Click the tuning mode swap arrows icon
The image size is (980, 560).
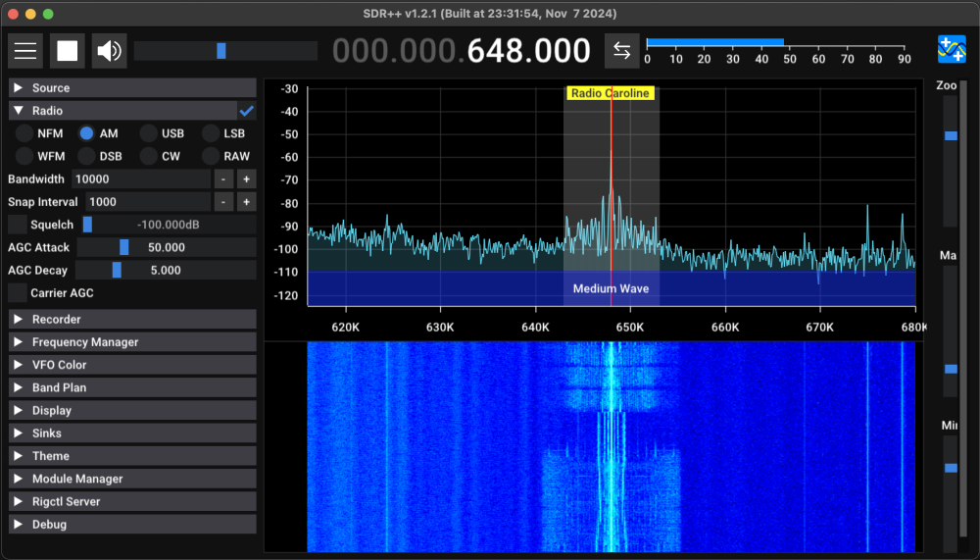click(621, 51)
